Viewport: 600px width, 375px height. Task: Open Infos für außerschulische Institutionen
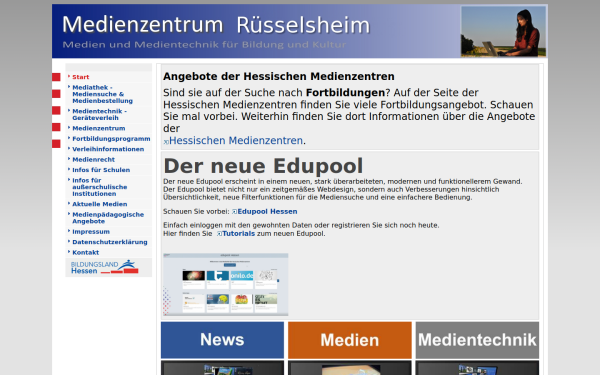click(x=99, y=187)
